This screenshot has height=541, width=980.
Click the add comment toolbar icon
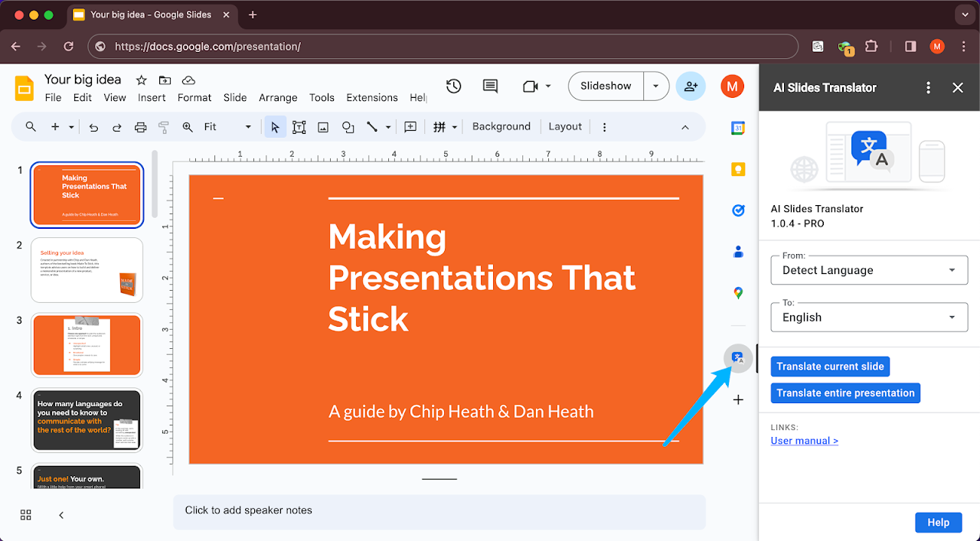410,127
